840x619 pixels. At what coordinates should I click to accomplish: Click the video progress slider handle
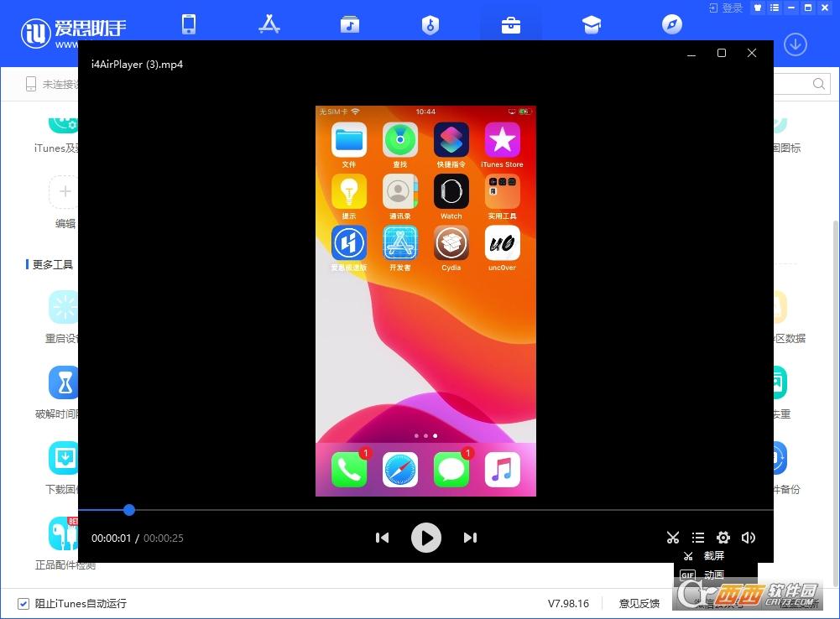click(129, 510)
